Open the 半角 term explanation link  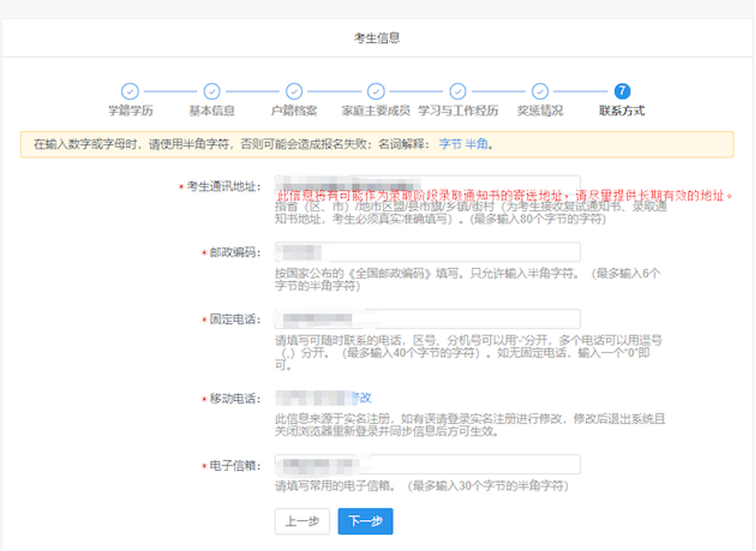(x=476, y=145)
